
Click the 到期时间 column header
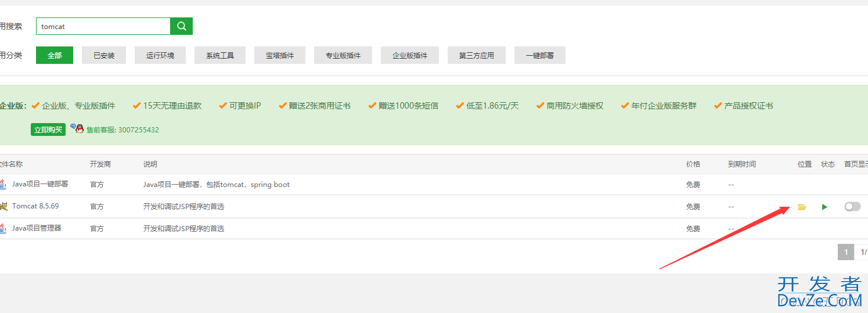click(742, 164)
